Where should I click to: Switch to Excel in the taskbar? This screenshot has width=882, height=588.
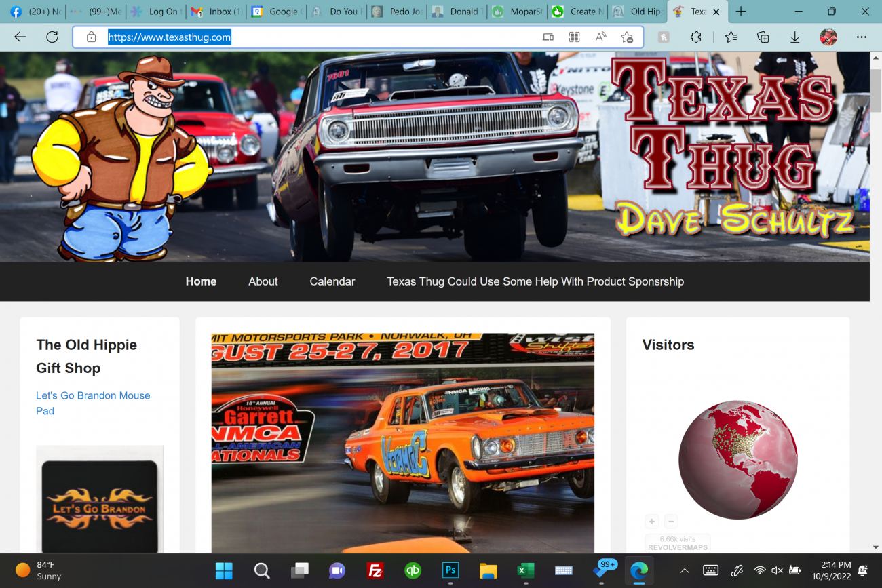526,571
